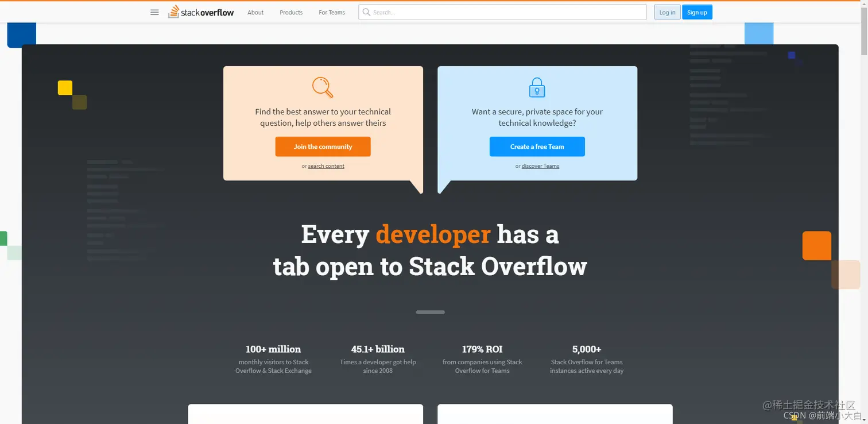This screenshot has width=868, height=424.
Task: Click the Stack Overflow logo
Action: pyautogui.click(x=201, y=12)
